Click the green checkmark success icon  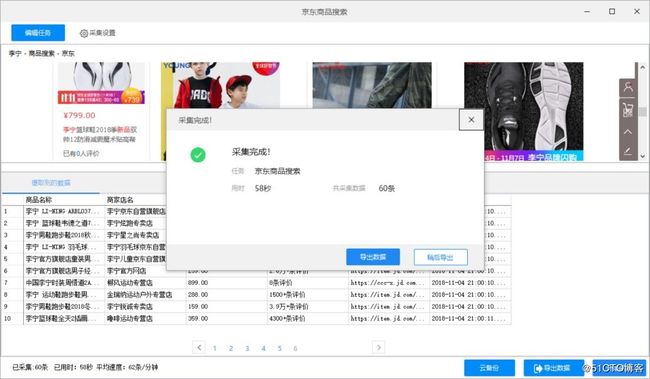198,155
